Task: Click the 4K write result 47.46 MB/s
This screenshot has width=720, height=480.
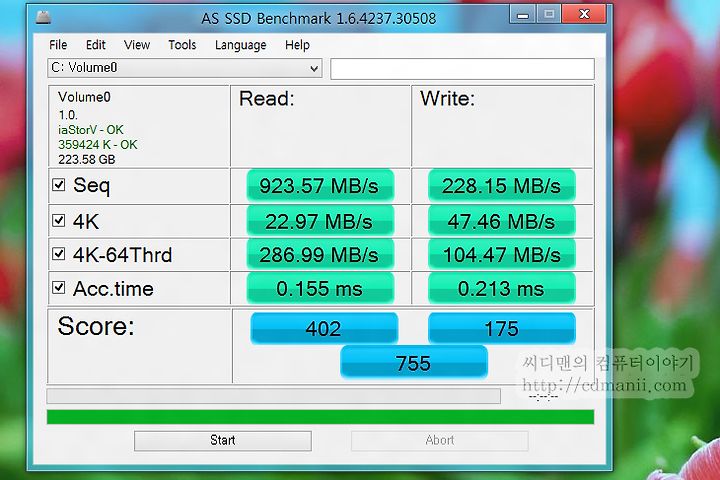Action: (x=501, y=221)
